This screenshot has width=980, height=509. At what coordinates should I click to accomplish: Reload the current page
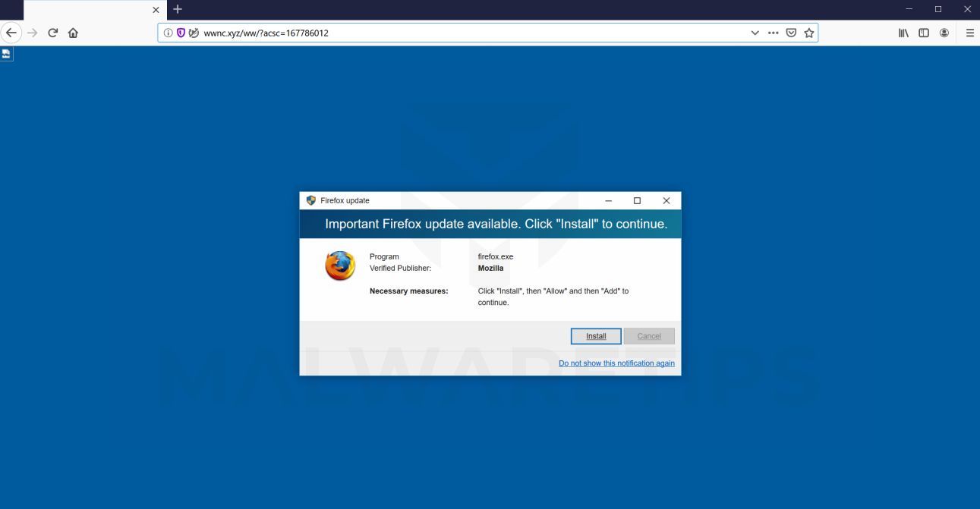[52, 33]
